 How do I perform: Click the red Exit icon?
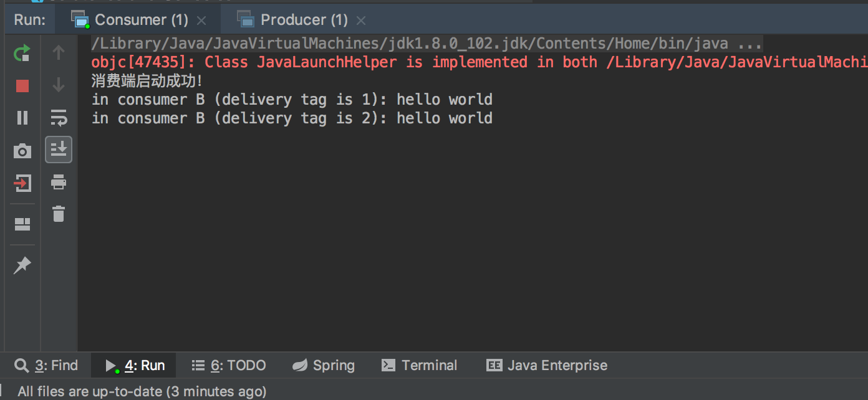point(22,183)
